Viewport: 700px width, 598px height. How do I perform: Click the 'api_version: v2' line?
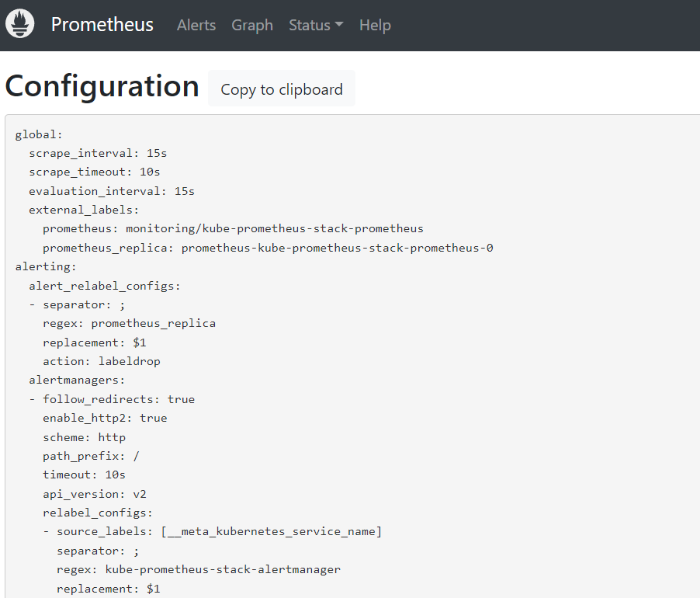pyautogui.click(x=95, y=494)
